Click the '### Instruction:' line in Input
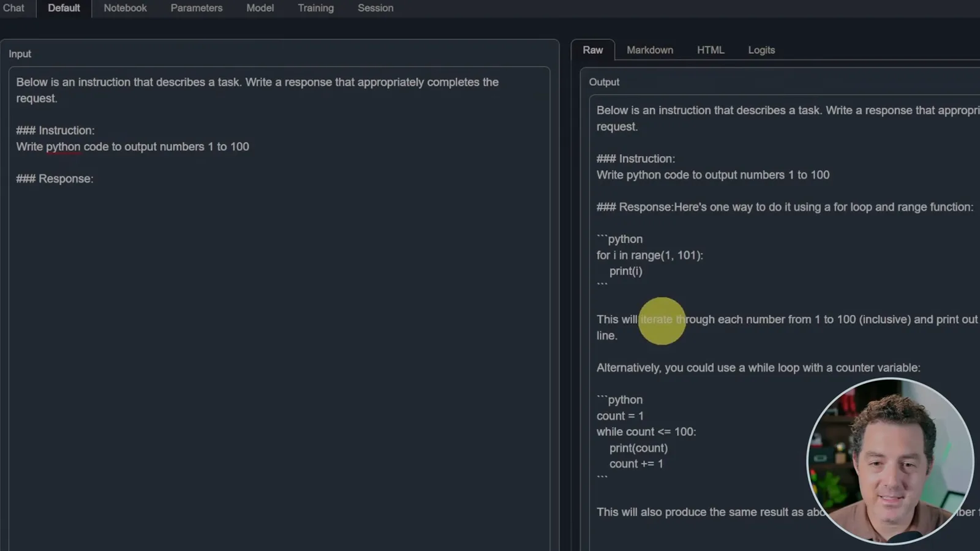This screenshot has height=551, width=980. (55, 130)
